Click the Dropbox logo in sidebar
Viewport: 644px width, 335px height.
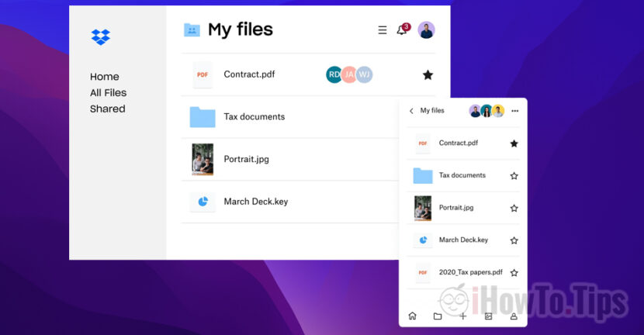click(101, 36)
